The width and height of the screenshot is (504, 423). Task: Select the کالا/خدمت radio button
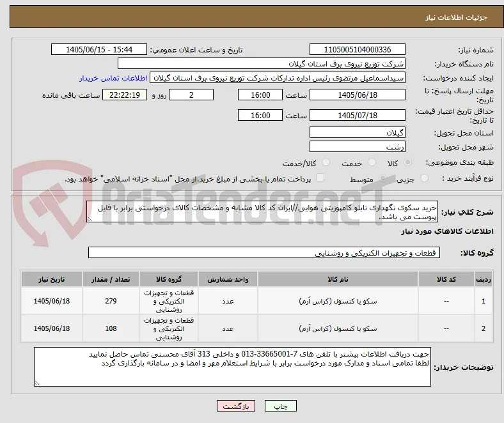pyautogui.click(x=326, y=162)
